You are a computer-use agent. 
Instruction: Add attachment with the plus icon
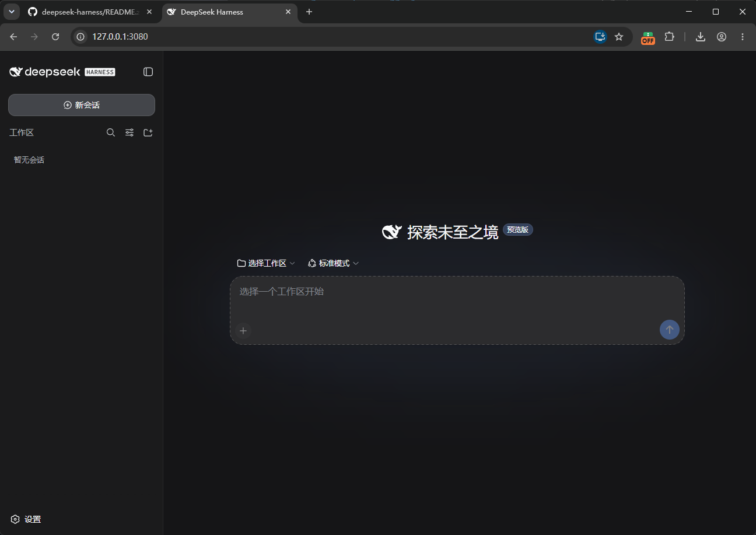243,331
